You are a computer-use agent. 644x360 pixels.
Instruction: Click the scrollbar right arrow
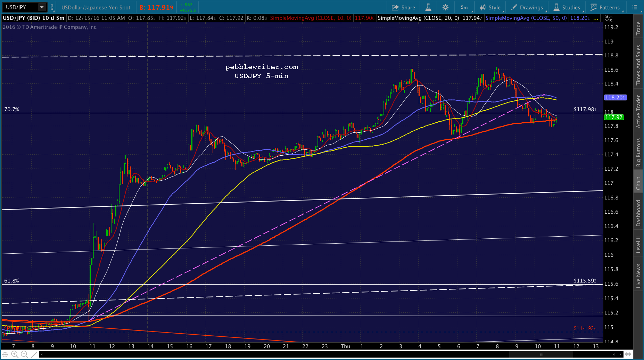pyautogui.click(x=621, y=354)
